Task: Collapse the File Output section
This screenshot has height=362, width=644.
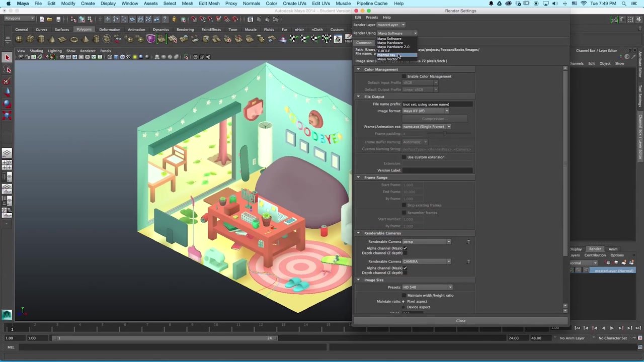Action: 358,97
